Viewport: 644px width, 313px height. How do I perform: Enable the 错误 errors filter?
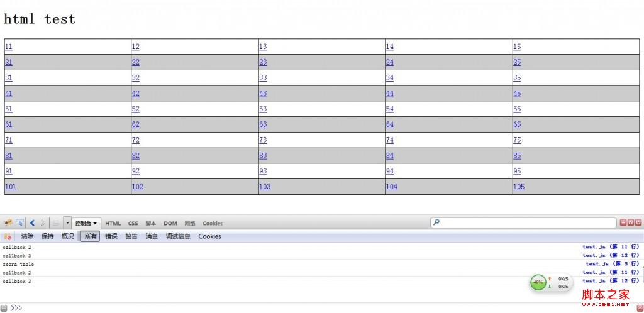tap(111, 237)
